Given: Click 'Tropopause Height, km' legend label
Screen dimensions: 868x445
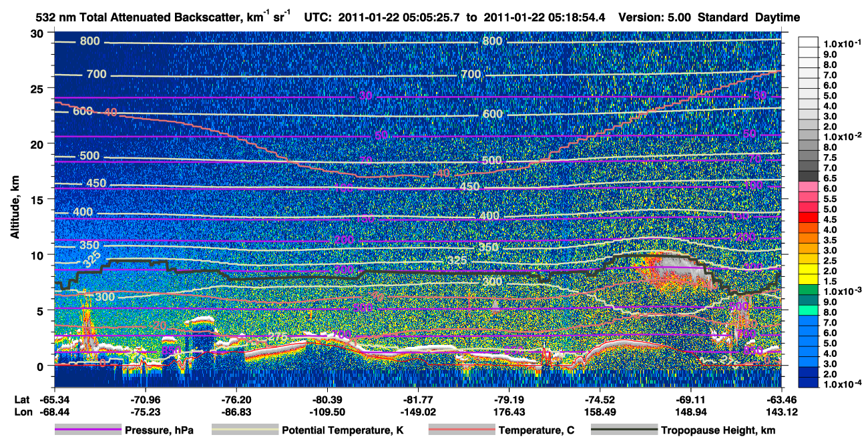Looking at the screenshot, I should (x=718, y=430).
